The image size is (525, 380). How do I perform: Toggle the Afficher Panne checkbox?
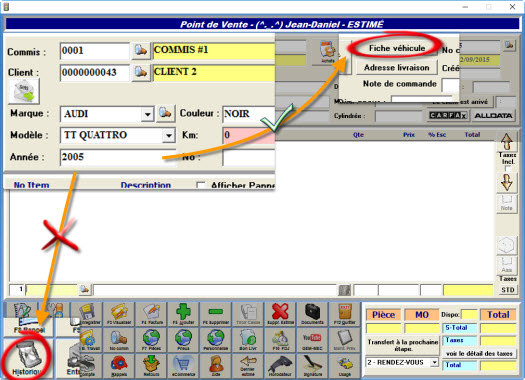(x=201, y=185)
